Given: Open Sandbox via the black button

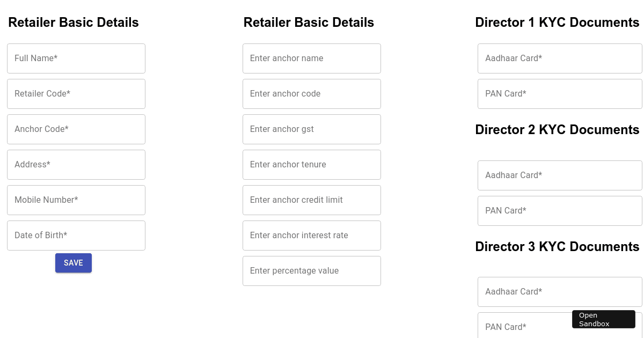Looking at the screenshot, I should (x=603, y=319).
